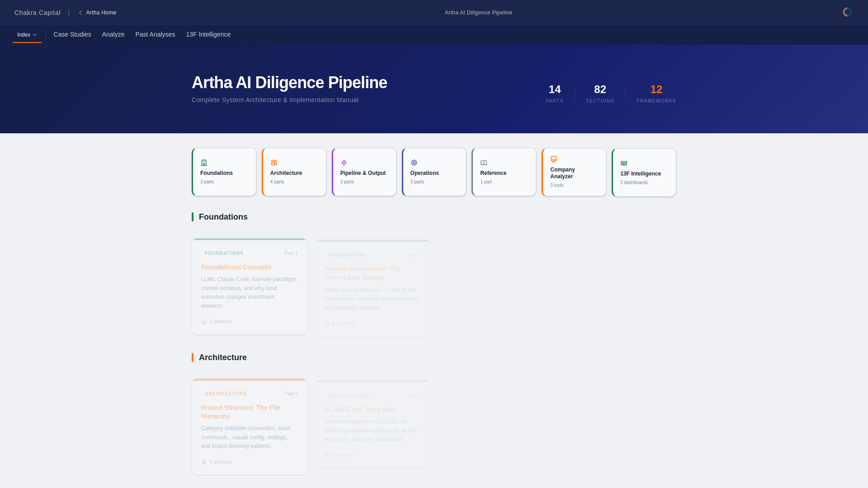Click document icon beside 3 sections
Image resolution: width=868 pixels, height=488 pixels.
327,455
